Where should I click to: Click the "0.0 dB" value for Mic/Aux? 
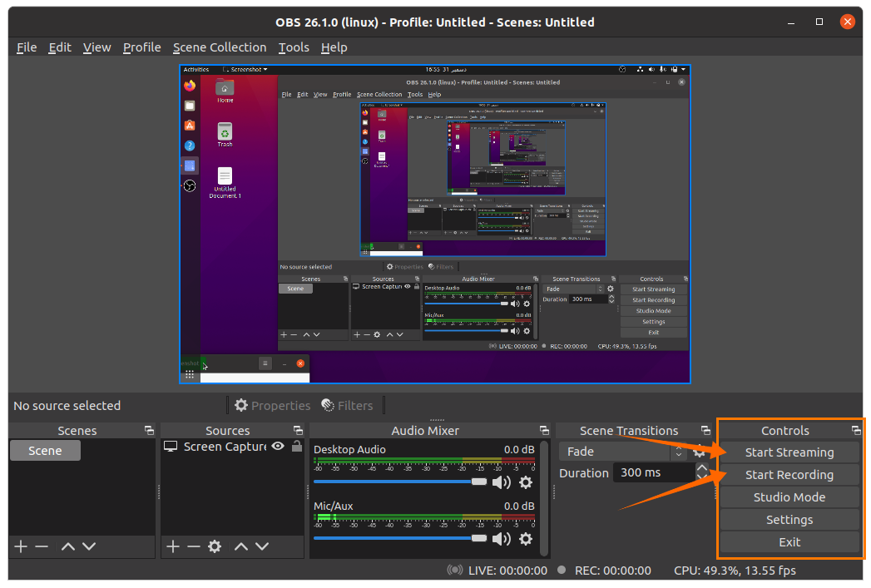[519, 506]
